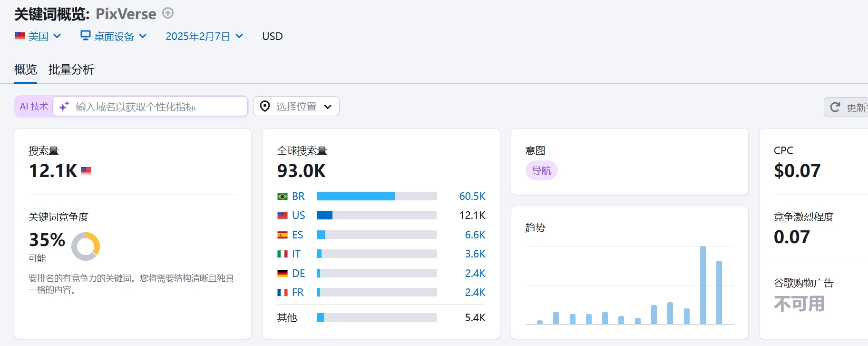Screen dimensions: 868x346
Task: Click the 导航 intent badge
Action: pos(541,170)
